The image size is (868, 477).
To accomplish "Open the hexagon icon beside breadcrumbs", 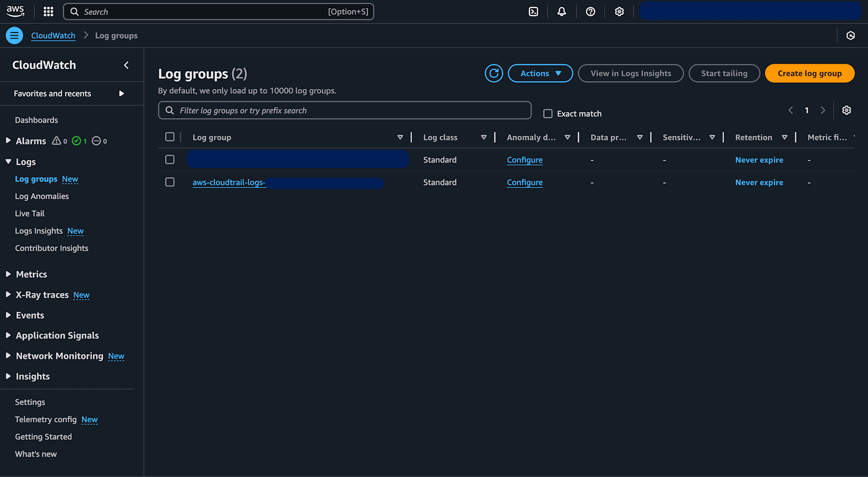I will [x=851, y=36].
